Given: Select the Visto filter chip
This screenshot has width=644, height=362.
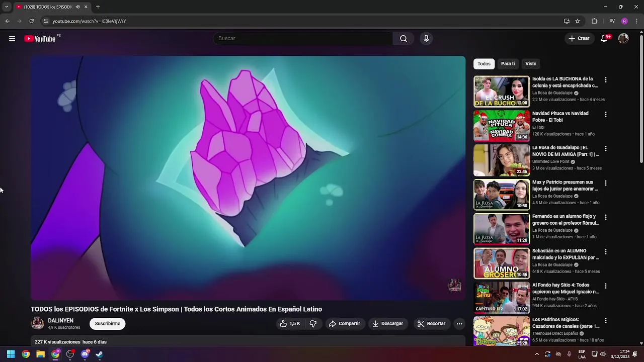Looking at the screenshot, I should point(531,64).
